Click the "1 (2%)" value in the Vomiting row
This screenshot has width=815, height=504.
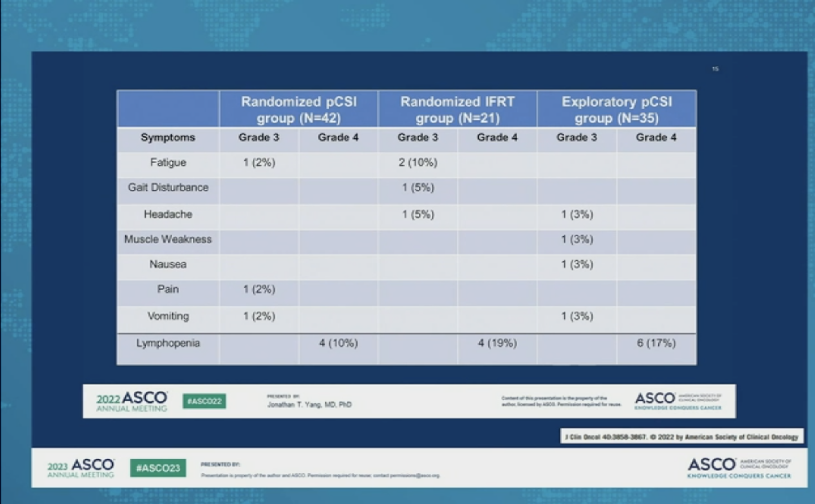pyautogui.click(x=259, y=316)
